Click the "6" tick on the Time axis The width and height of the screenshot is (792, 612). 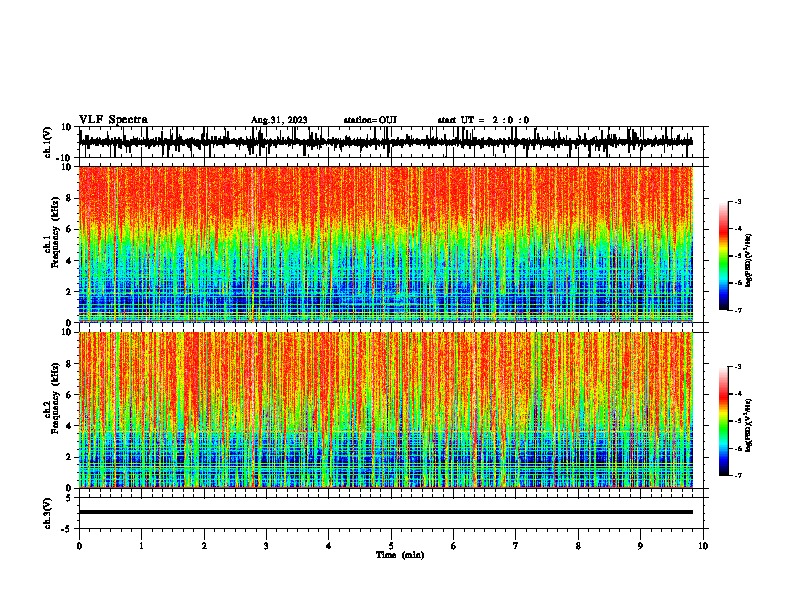(x=454, y=546)
